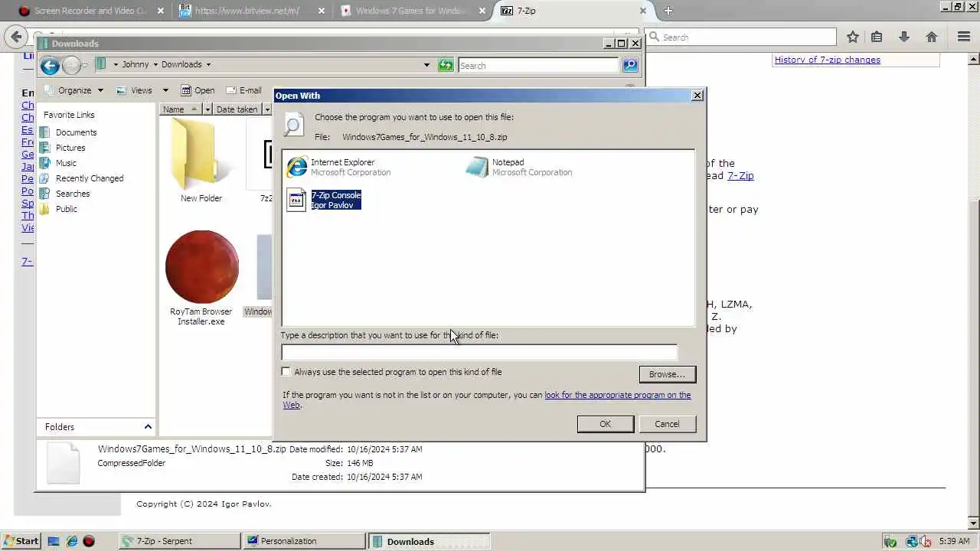This screenshot has height=551, width=980.
Task: Open a new browser tab with the plus icon
Action: (x=668, y=11)
